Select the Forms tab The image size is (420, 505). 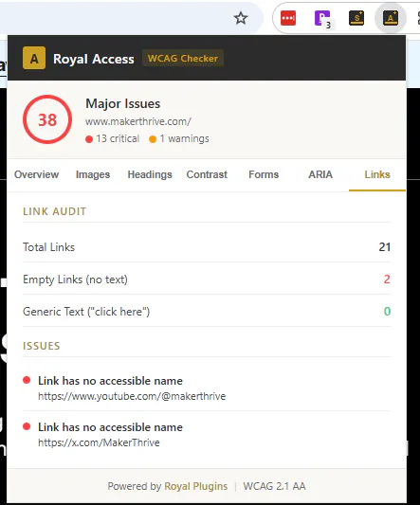click(264, 174)
